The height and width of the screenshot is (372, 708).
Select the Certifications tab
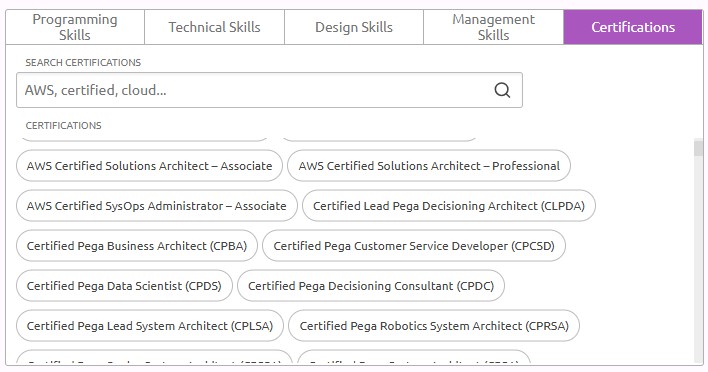(633, 27)
